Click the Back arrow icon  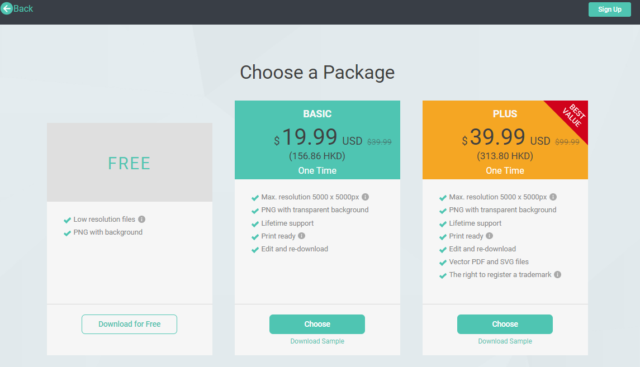point(7,9)
